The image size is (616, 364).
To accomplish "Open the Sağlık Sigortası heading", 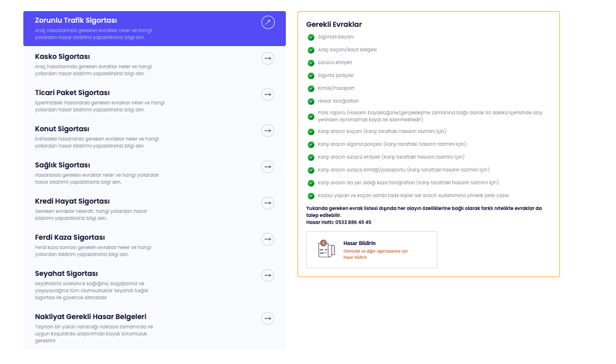I will [x=62, y=165].
